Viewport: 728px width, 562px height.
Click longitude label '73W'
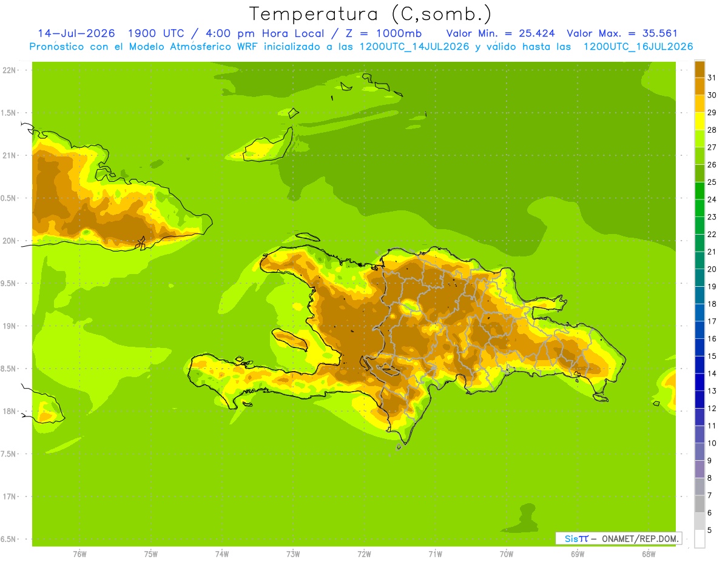pos(293,554)
